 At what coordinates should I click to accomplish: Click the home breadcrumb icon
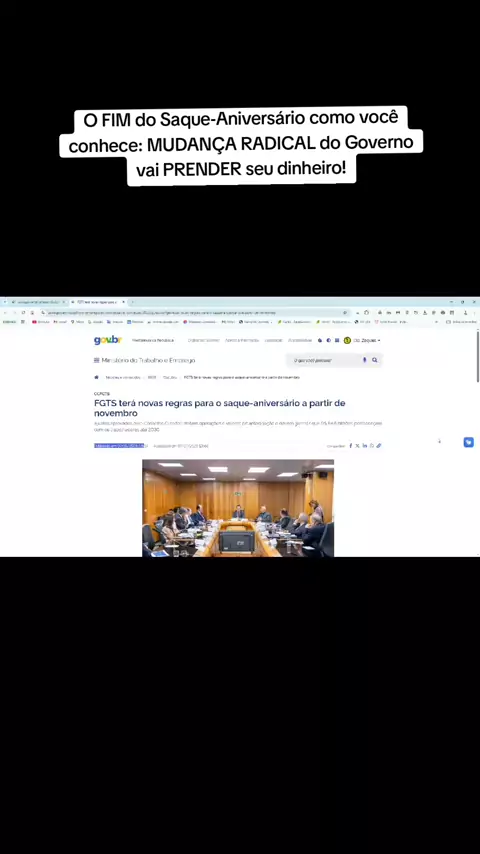96,377
